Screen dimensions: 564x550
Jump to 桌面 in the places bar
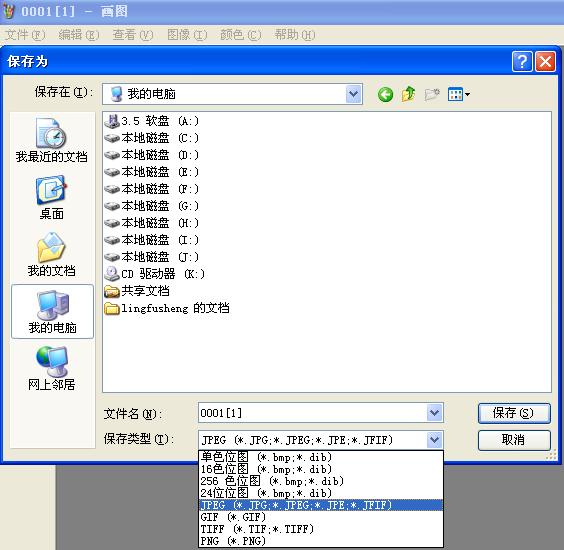(51, 198)
